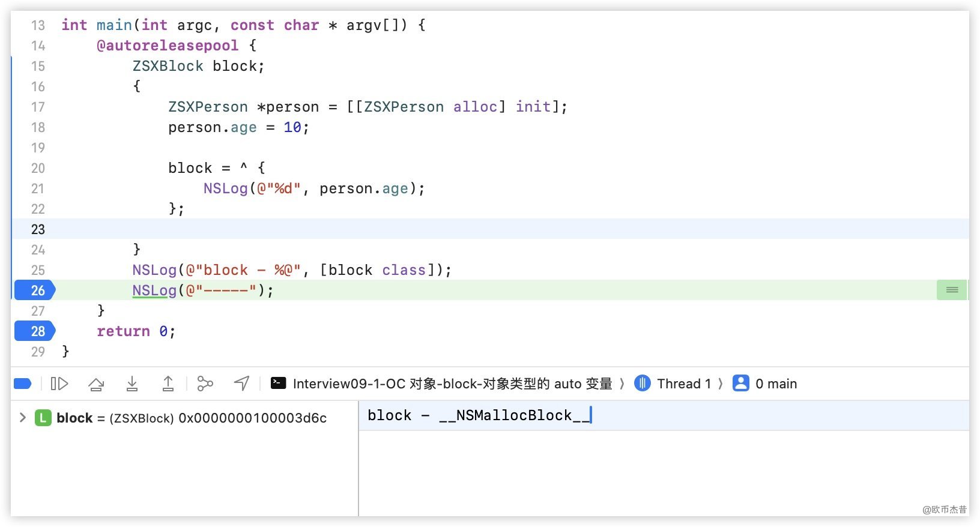
Task: Toggle the breakpoint on line 26
Action: (35, 291)
